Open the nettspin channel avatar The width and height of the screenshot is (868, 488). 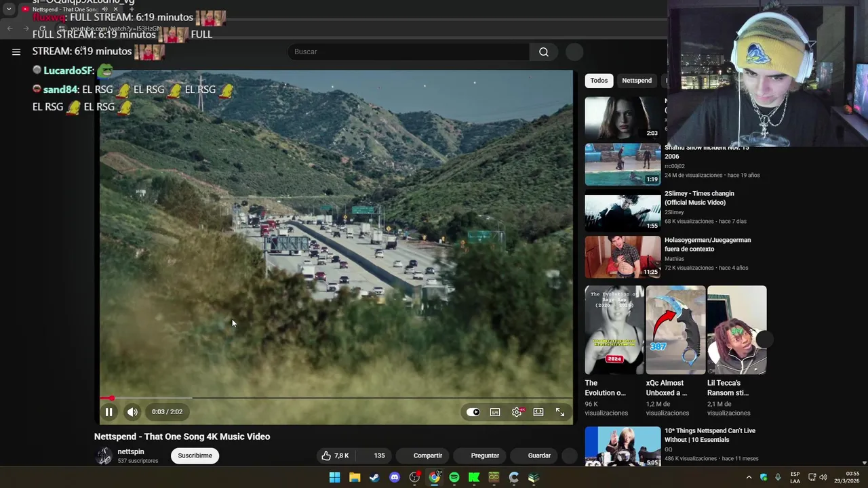click(104, 456)
